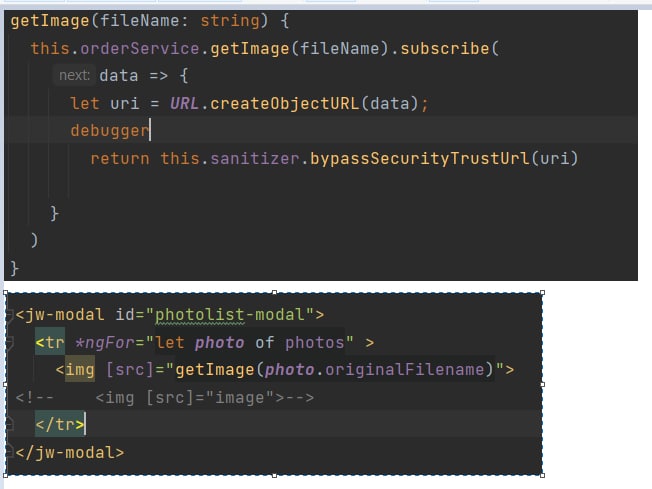The height and width of the screenshot is (489, 652).
Task: Click 'bypassSecurityTrustUrl' method call
Action: tap(420, 158)
